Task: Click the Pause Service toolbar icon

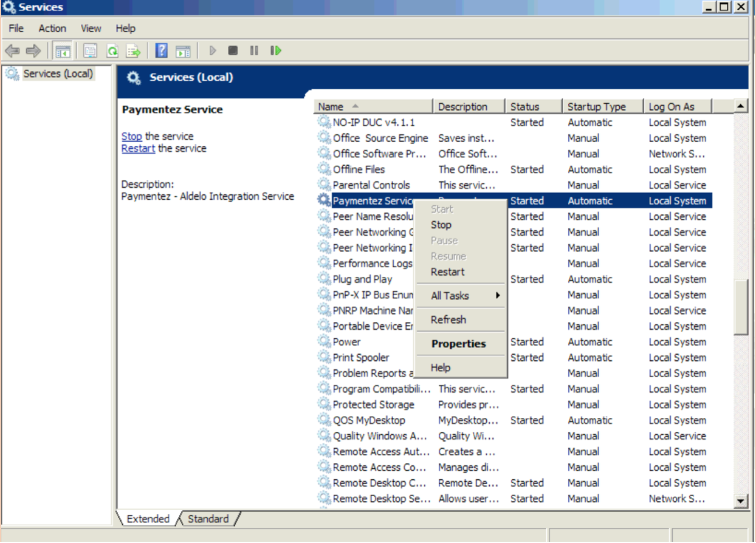Action: point(254,51)
